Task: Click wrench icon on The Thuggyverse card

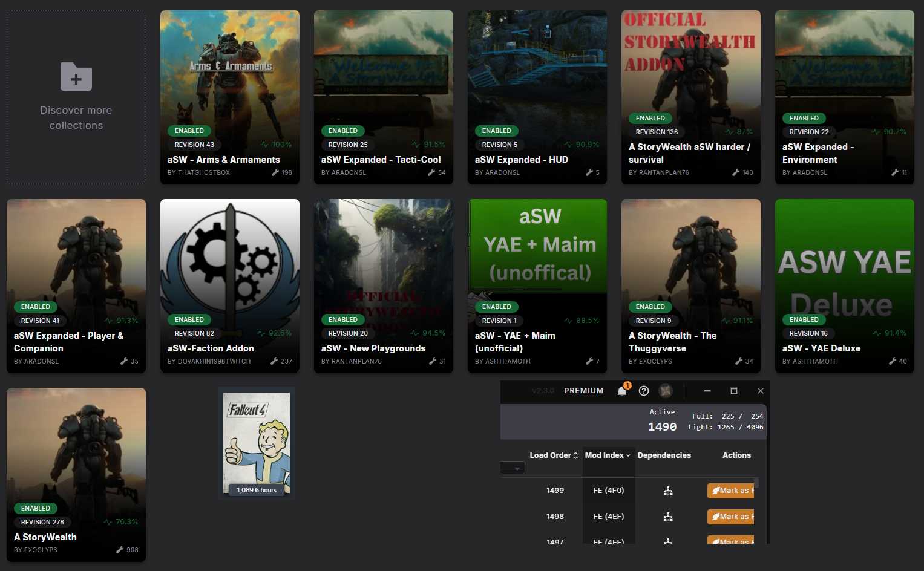Action: (739, 361)
